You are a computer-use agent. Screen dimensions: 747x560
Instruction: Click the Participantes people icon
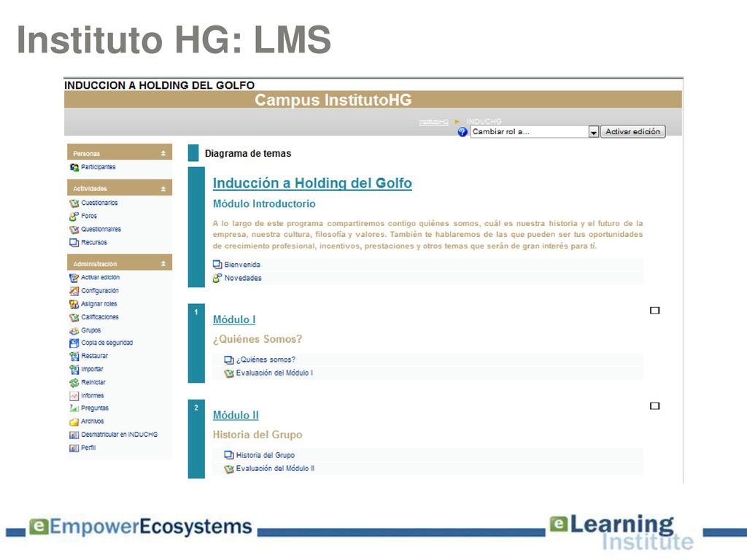pyautogui.click(x=74, y=167)
